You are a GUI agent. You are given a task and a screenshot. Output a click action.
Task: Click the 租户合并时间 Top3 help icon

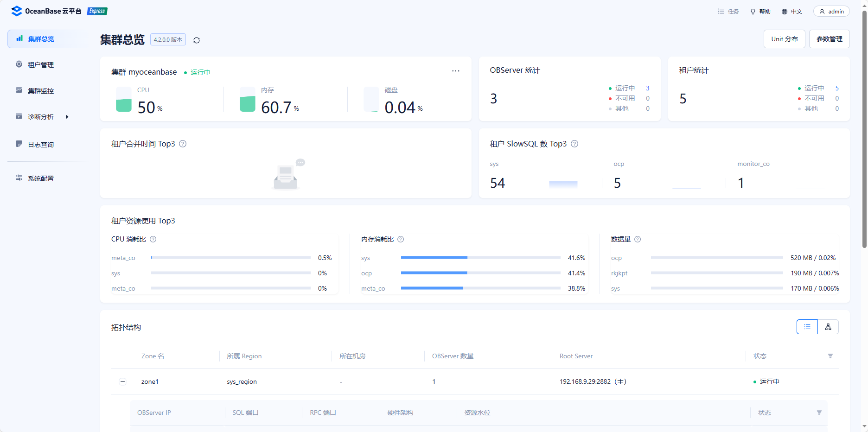183,144
